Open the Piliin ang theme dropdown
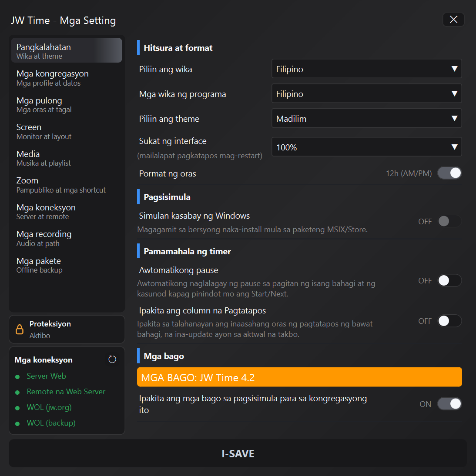Viewport: 476px width, 476px height. click(367, 118)
